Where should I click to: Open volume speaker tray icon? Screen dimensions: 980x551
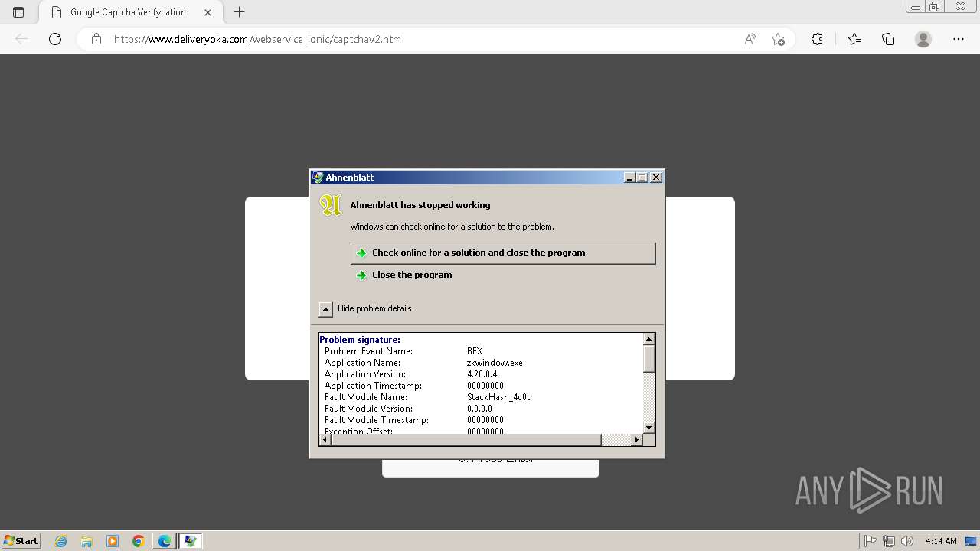point(907,541)
